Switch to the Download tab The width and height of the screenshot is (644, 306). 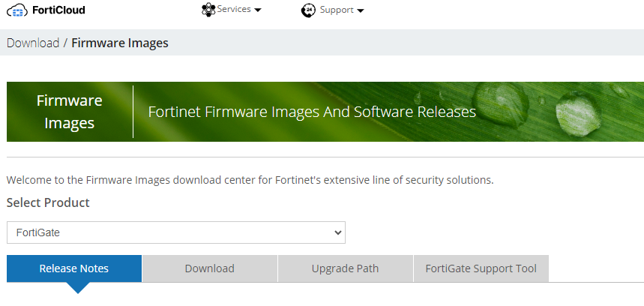click(209, 268)
